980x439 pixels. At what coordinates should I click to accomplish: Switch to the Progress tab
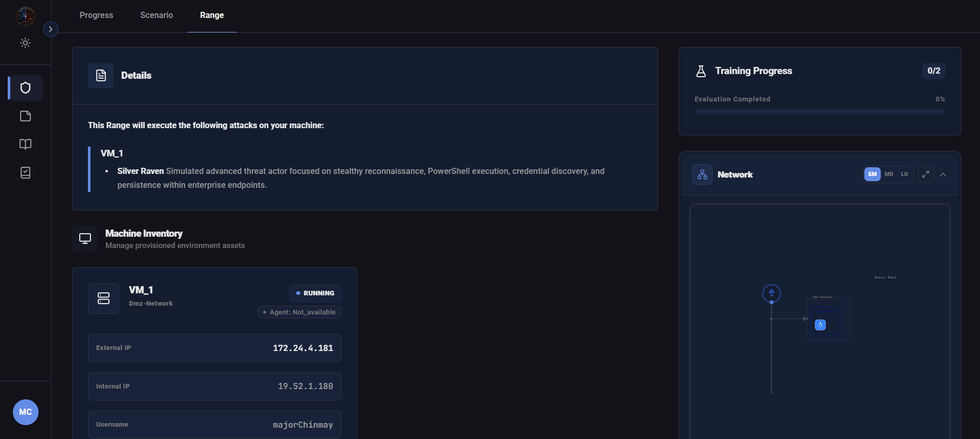coord(96,15)
